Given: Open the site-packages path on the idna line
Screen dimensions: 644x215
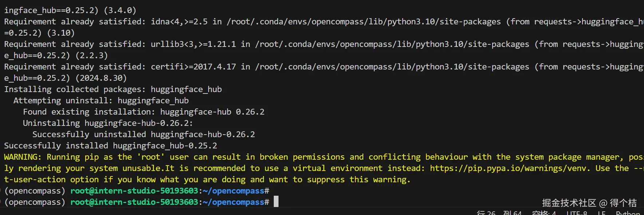Looking at the screenshot, I should click(x=363, y=22).
